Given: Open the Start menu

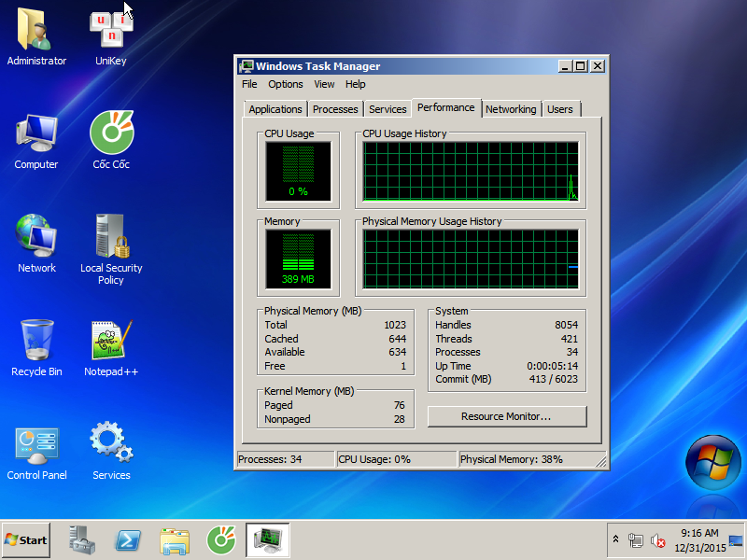Looking at the screenshot, I should point(26,540).
